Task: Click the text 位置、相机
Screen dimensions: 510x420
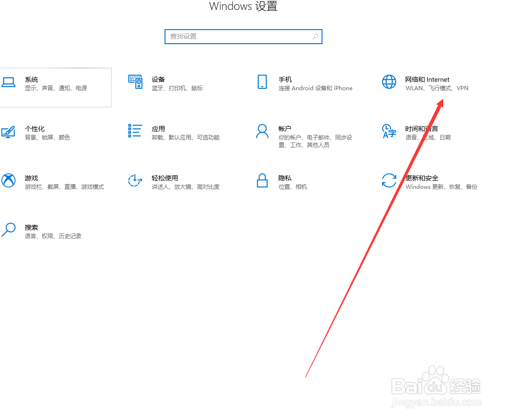Action: click(293, 187)
